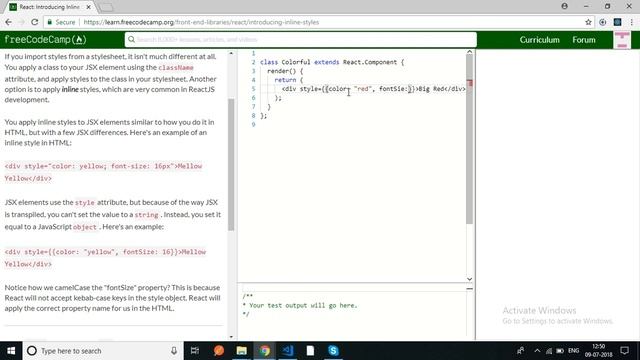Click scroll up arrow of instructions panel
Screen dimensions: 640x360
tap(231, 53)
